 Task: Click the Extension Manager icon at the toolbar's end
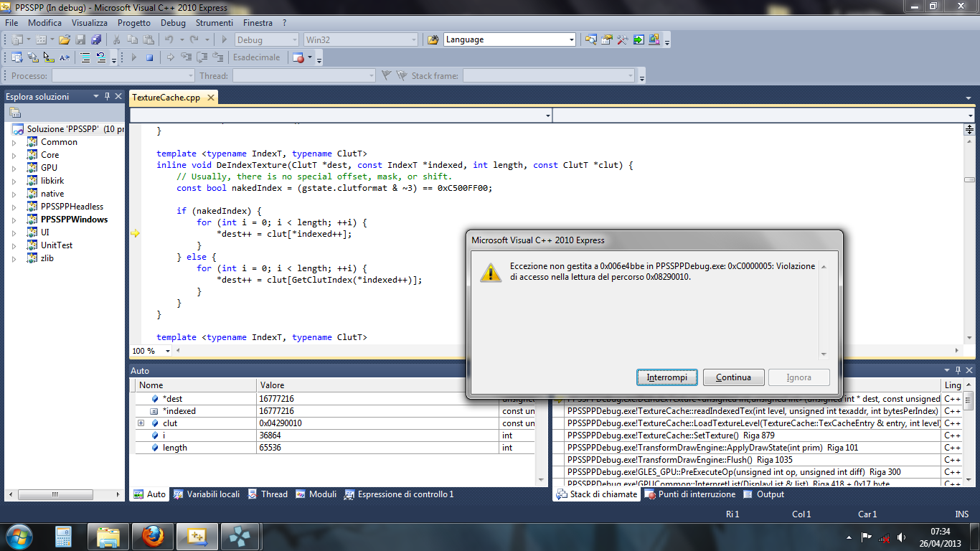coord(654,39)
